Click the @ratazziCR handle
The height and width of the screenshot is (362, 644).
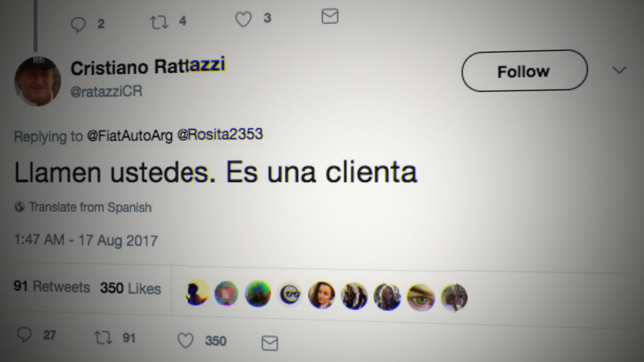106,91
